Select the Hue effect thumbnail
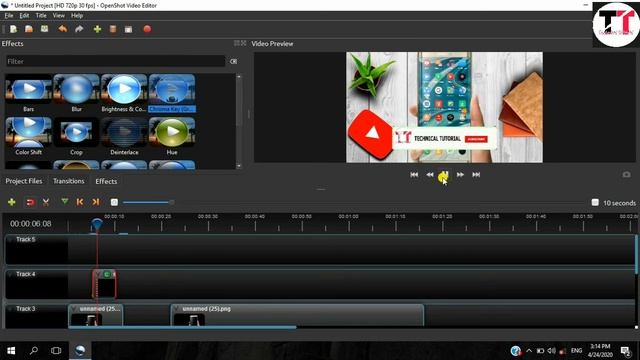This screenshot has height=360, width=640. pos(172,136)
